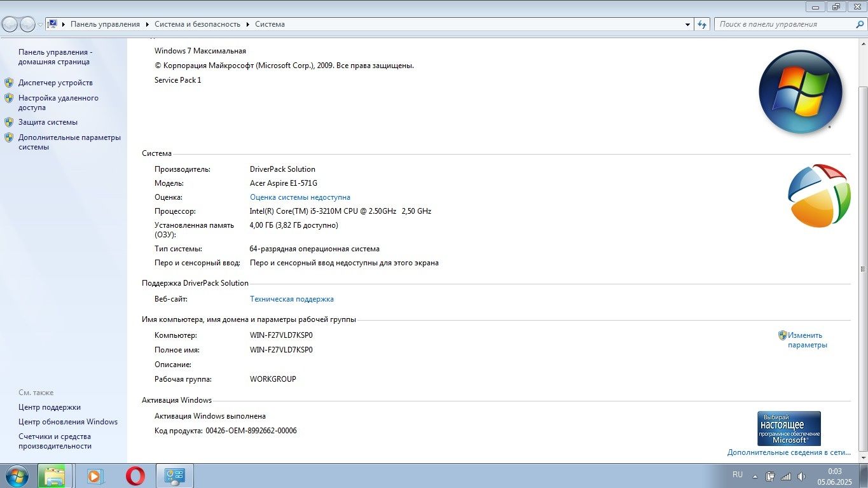The height and width of the screenshot is (488, 868).
Task: Click the genuine Microsoft software badge
Action: click(789, 428)
